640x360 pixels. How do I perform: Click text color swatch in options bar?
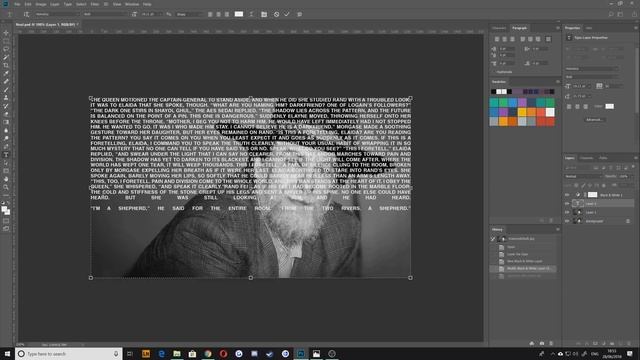239,14
